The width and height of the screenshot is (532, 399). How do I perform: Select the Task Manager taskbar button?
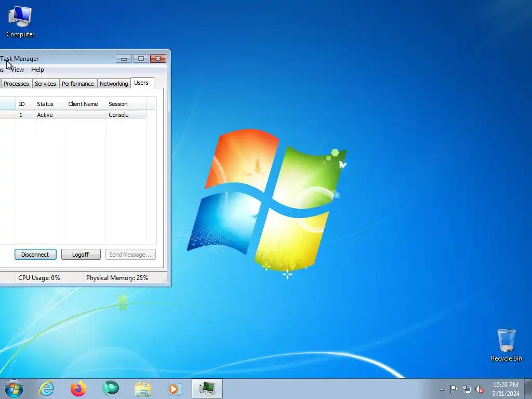click(x=207, y=389)
